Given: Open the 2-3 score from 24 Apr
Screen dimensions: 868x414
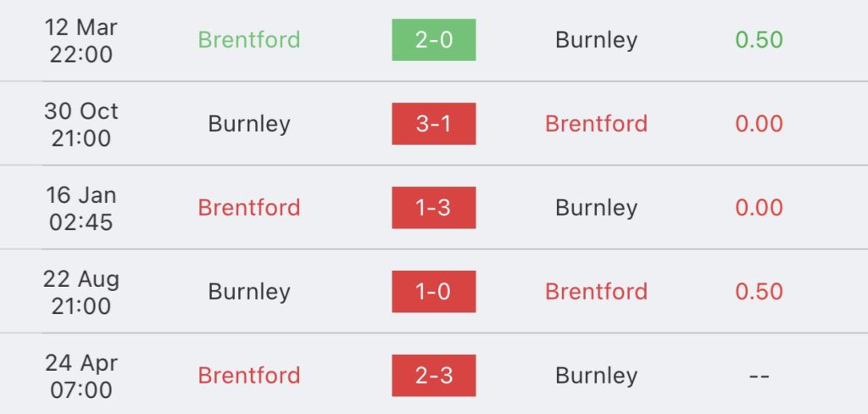Looking at the screenshot, I should coord(433,375).
